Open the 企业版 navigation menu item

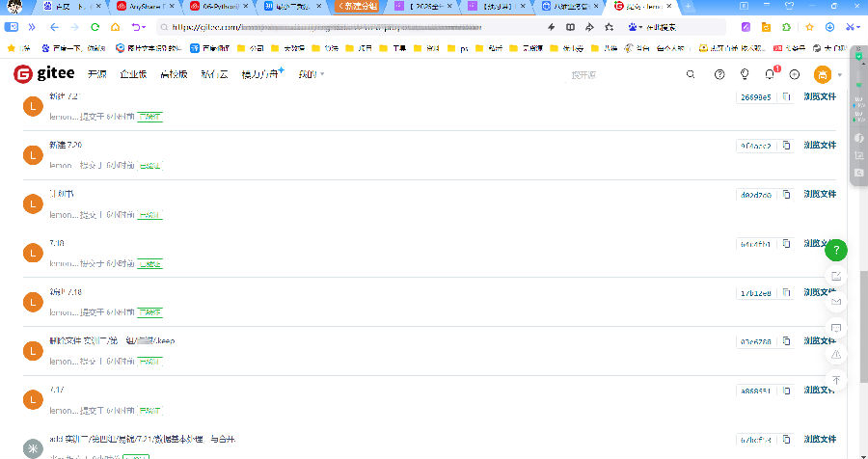(132, 74)
